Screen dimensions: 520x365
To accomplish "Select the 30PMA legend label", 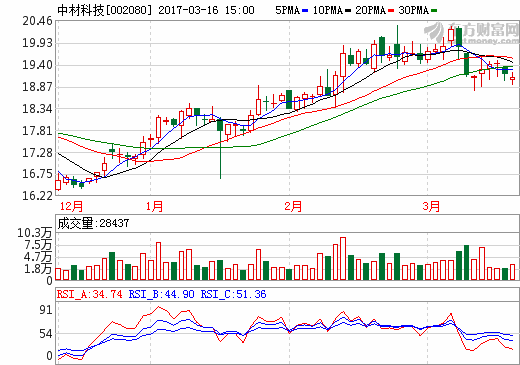I will (x=413, y=10).
